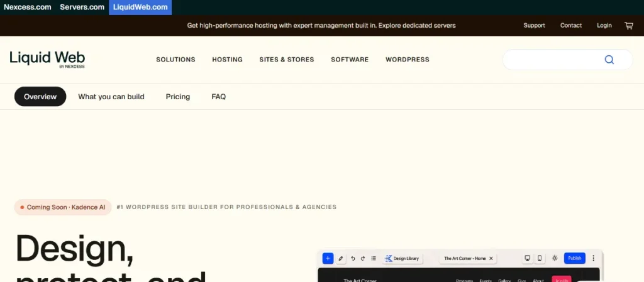Go to What you can build tab
This screenshot has height=282, width=644.
(x=111, y=97)
